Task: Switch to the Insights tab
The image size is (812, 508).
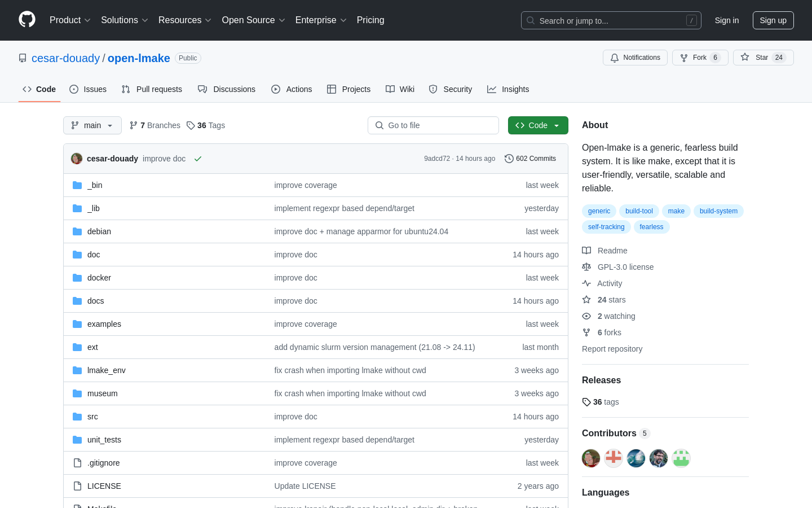Action: (x=508, y=89)
